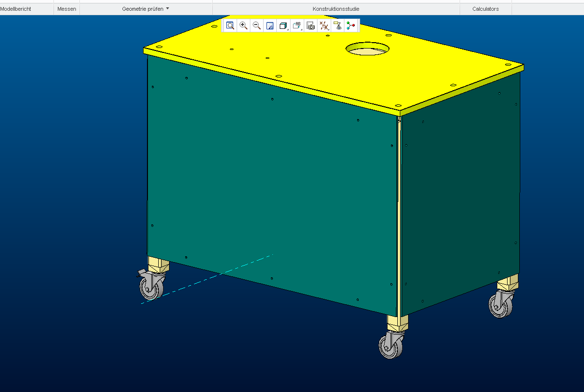Open the Saved Orientations dropdown
This screenshot has width=584, height=392.
[297, 26]
